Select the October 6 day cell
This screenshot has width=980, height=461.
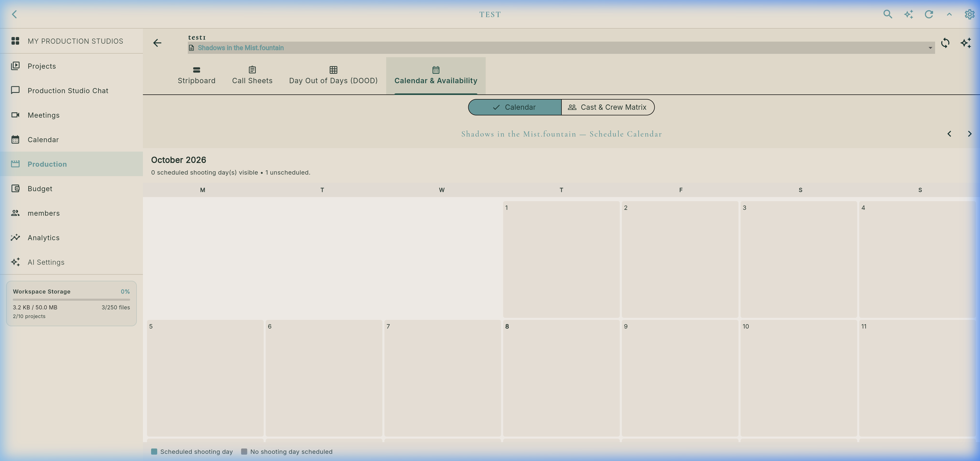324,378
